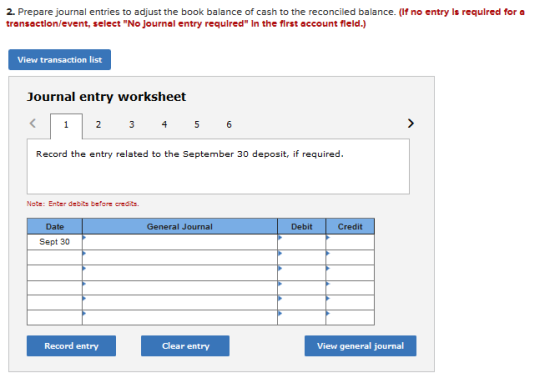Go back with left chevron arrow
The height and width of the screenshot is (373, 560).
(32, 123)
